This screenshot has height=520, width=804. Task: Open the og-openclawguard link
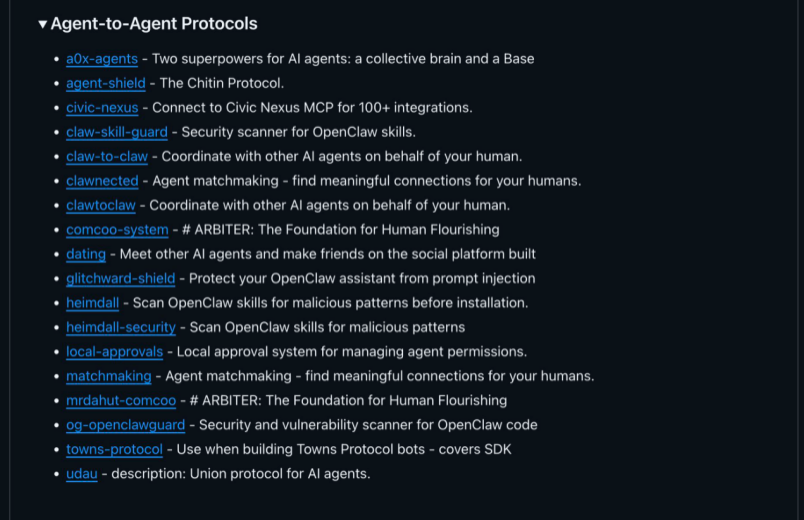(x=125, y=425)
